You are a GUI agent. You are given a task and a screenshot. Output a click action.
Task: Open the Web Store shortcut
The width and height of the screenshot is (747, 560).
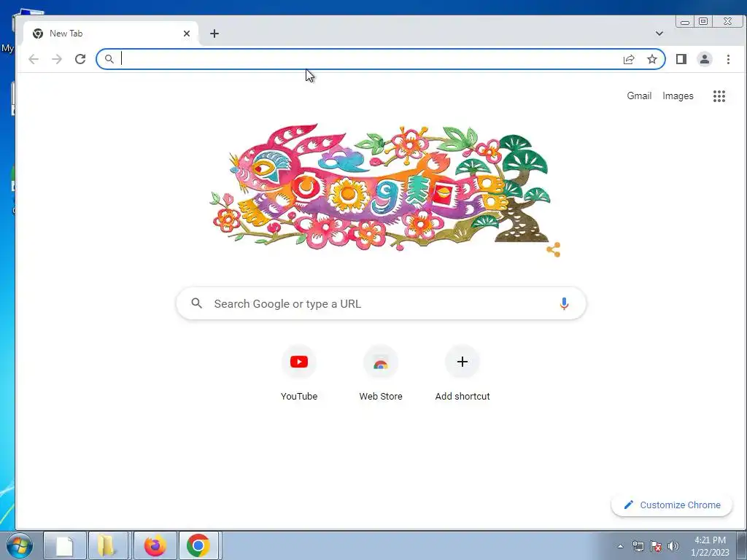click(x=381, y=374)
